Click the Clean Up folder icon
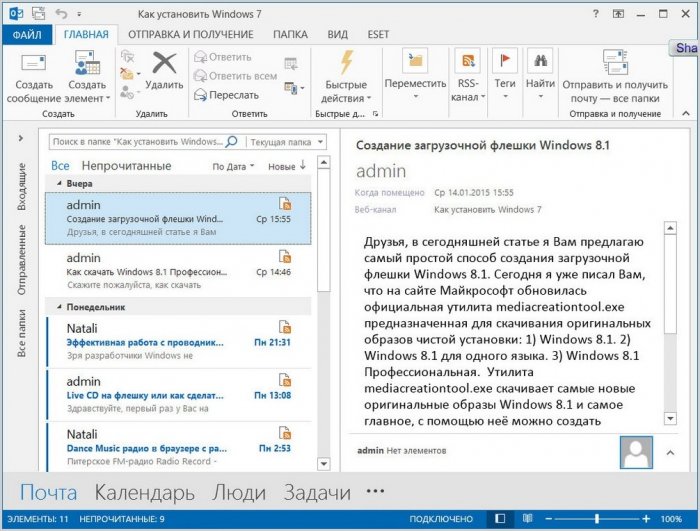700x531 pixels. click(x=129, y=74)
